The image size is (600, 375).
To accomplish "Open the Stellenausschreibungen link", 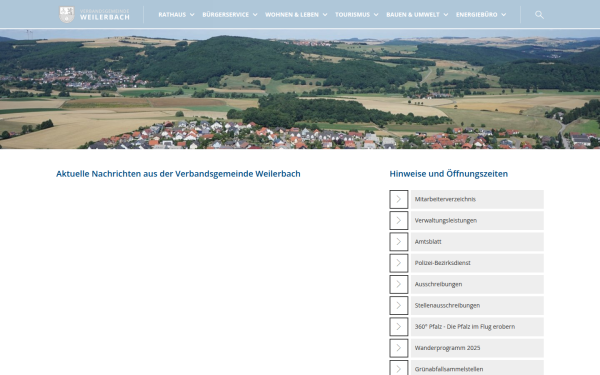I will pos(477,305).
